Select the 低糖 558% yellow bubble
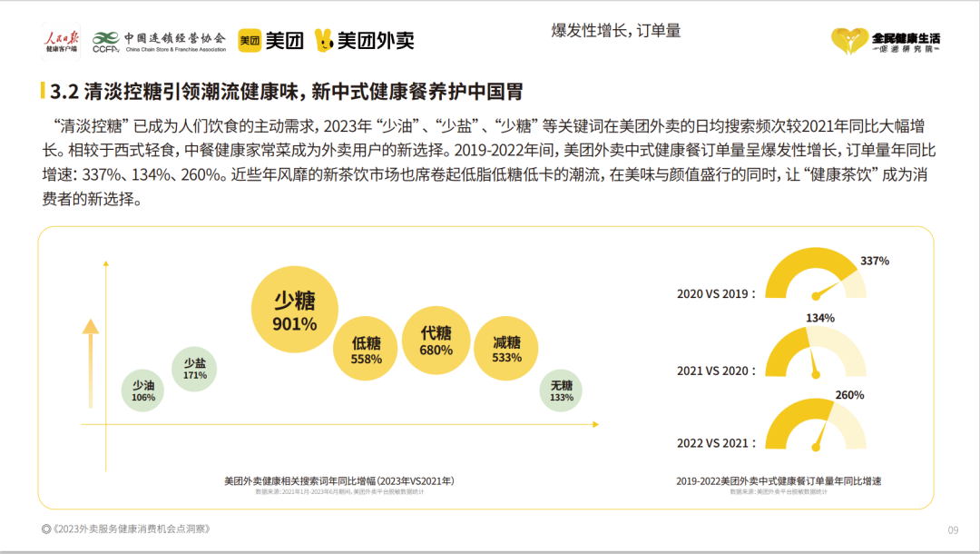The width and height of the screenshot is (980, 554). pyautogui.click(x=367, y=350)
